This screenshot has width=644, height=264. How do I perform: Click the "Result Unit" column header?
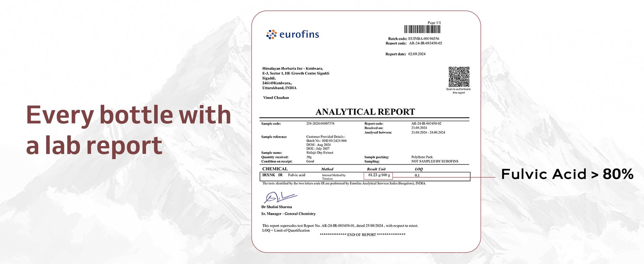click(376, 169)
